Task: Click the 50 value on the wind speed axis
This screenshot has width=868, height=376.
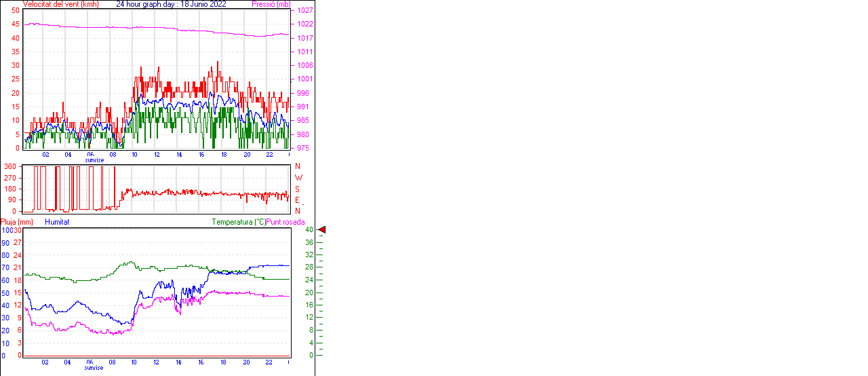Action: pos(15,11)
